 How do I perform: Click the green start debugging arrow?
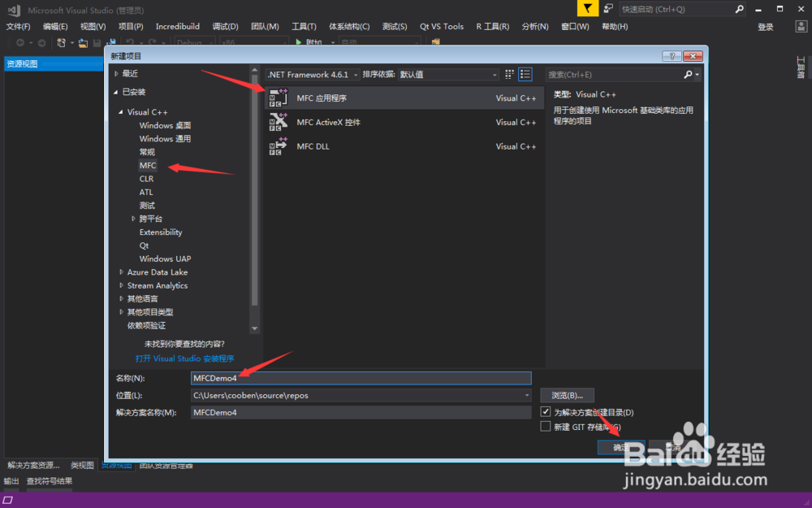299,42
